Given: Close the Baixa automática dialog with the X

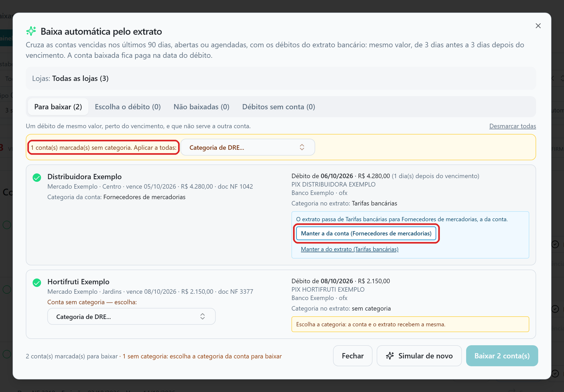Looking at the screenshot, I should pyautogui.click(x=538, y=26).
